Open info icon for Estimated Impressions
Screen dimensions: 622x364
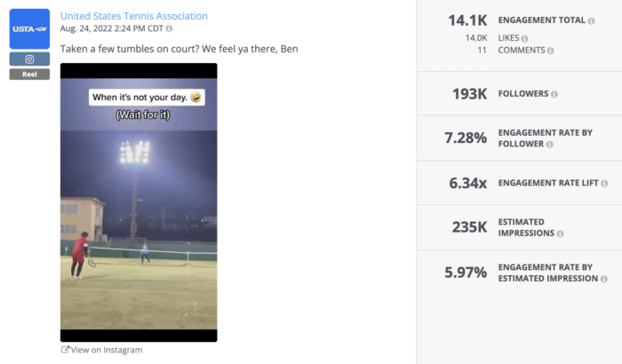coord(560,234)
